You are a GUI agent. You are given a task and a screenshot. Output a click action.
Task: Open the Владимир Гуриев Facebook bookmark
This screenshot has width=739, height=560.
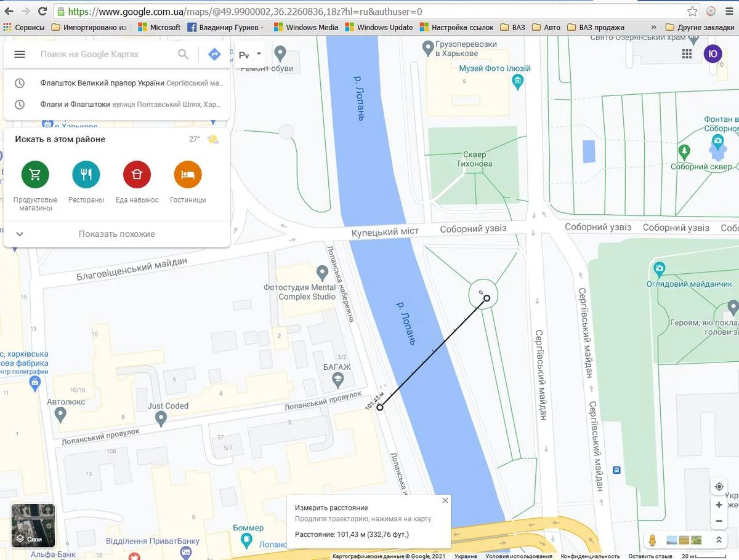point(225,27)
